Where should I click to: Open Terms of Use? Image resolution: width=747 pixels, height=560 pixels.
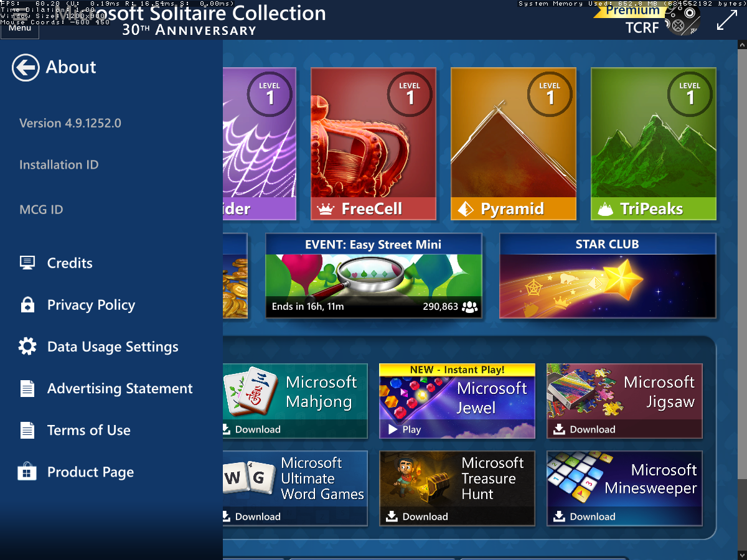pyautogui.click(x=89, y=430)
